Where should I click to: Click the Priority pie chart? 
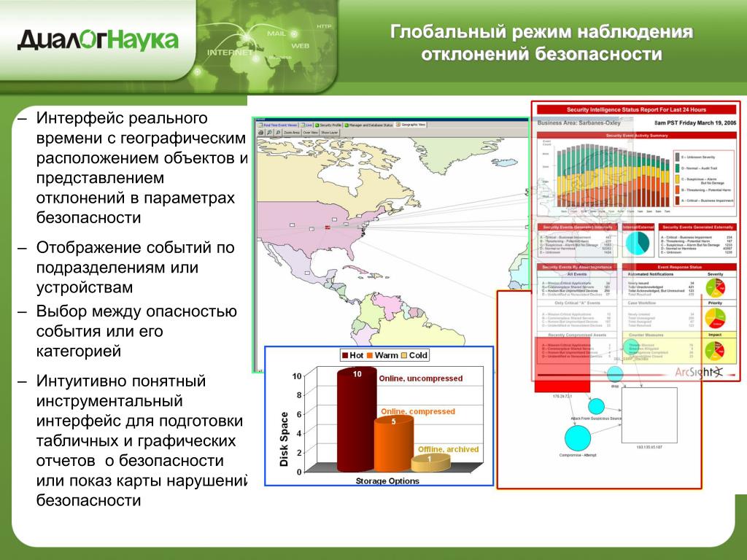click(x=715, y=318)
